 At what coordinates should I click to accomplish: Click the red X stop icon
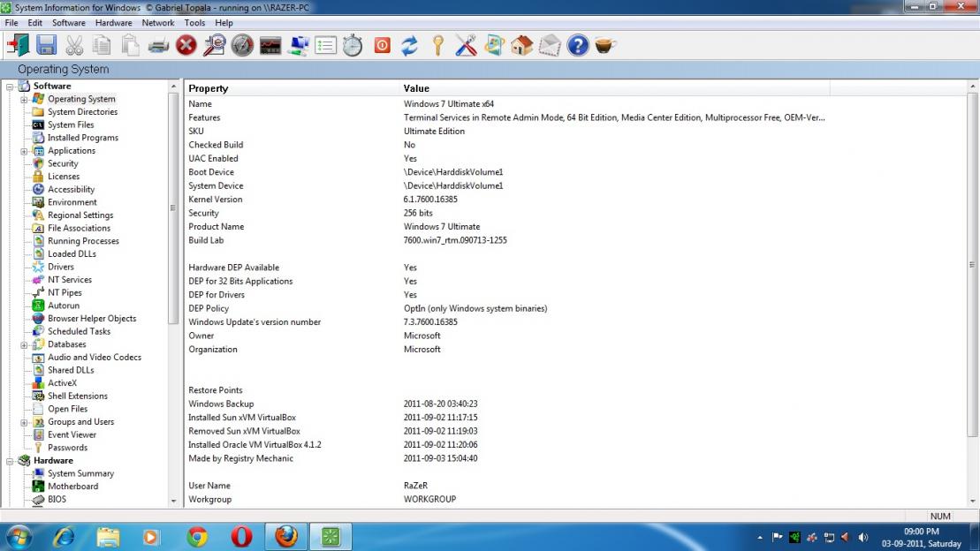coord(186,46)
